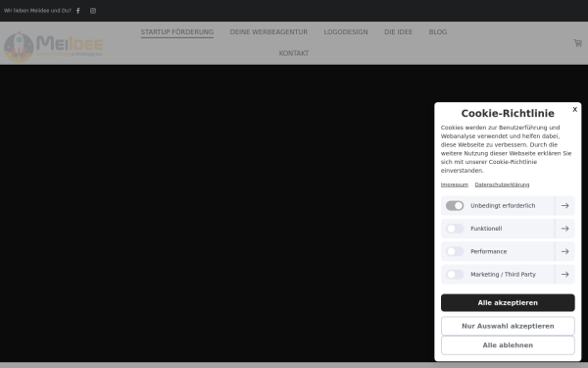Image resolution: width=588 pixels, height=368 pixels.
Task: Open the Deine Werbeagentur menu item
Action: 269,32
